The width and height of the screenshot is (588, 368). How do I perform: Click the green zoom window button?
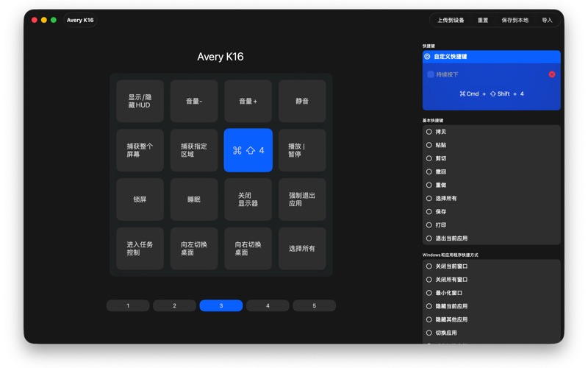(54, 21)
